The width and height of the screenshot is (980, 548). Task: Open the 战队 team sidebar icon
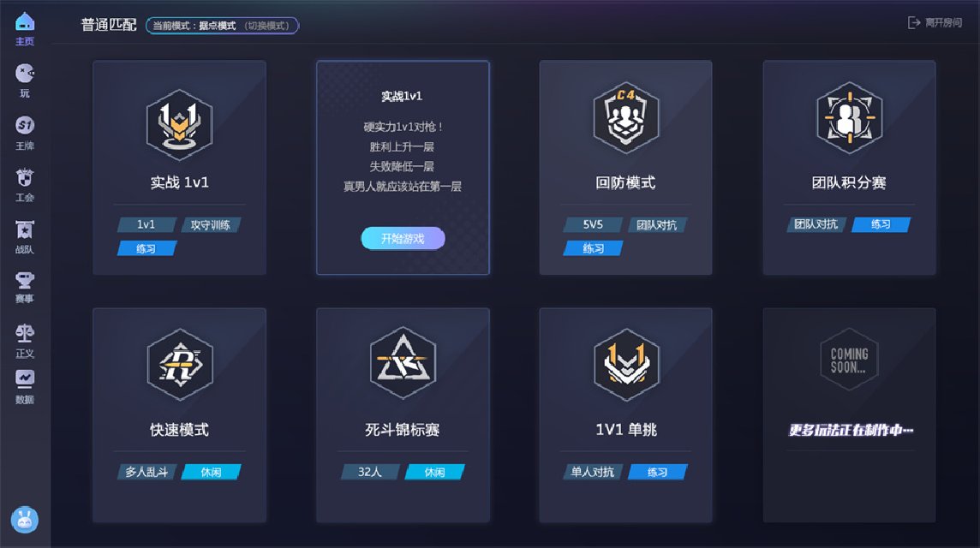click(x=25, y=237)
